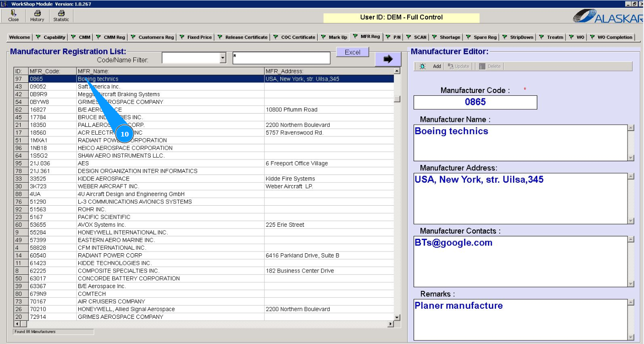The width and height of the screenshot is (644, 344).
Task: Select the AIR CRUISERS COMPANY row
Action: coord(204,301)
